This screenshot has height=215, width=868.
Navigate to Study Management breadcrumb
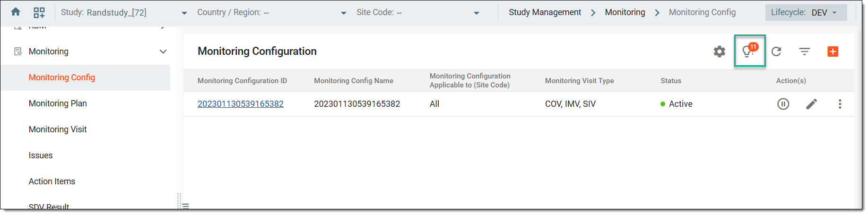pos(545,12)
